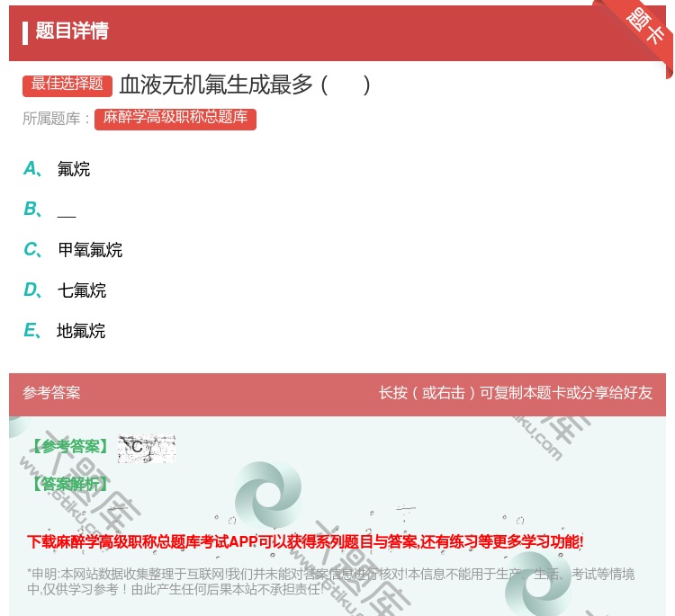Select option C 甲氧氟烷
675x616 pixels.
click(x=90, y=249)
